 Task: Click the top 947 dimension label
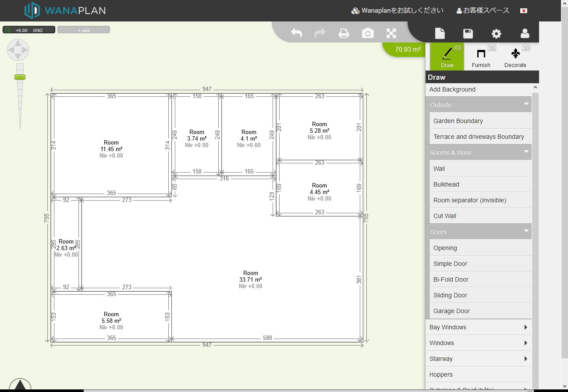[207, 89]
